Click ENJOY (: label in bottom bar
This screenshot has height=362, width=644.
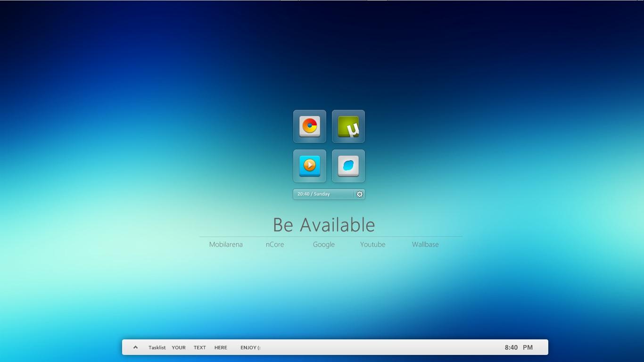click(250, 347)
